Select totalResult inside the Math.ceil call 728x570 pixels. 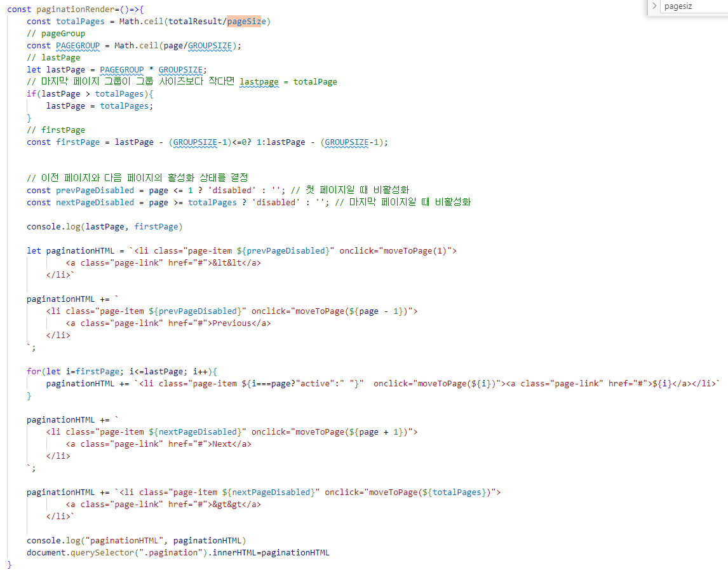(195, 22)
